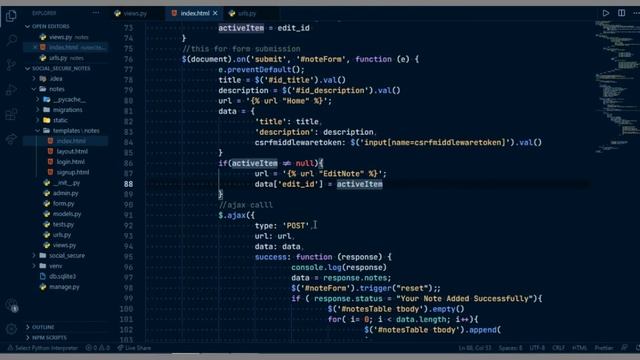Click the HTML language mode selector
Screen dimensions: 640x360
tap(579, 348)
